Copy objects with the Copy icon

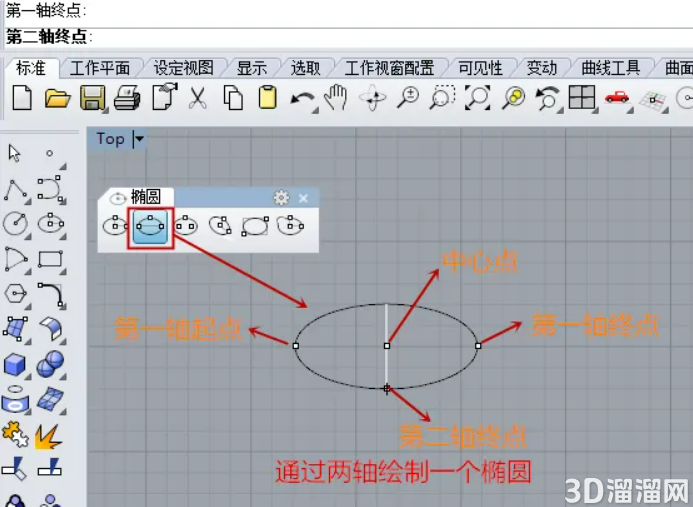click(x=233, y=98)
